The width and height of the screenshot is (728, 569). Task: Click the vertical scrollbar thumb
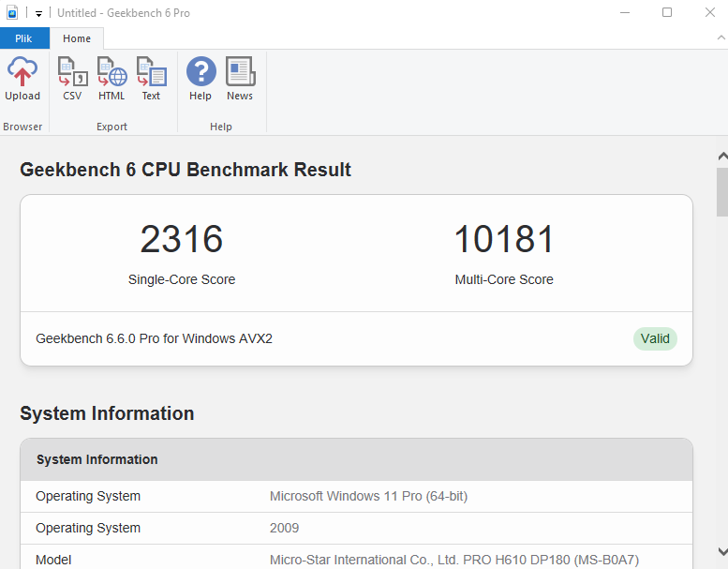click(721, 192)
